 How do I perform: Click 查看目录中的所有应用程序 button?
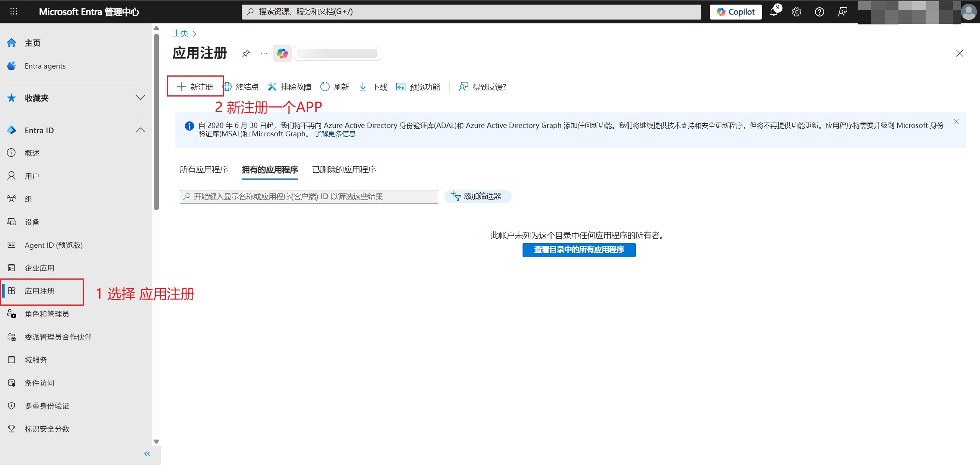pyautogui.click(x=579, y=250)
